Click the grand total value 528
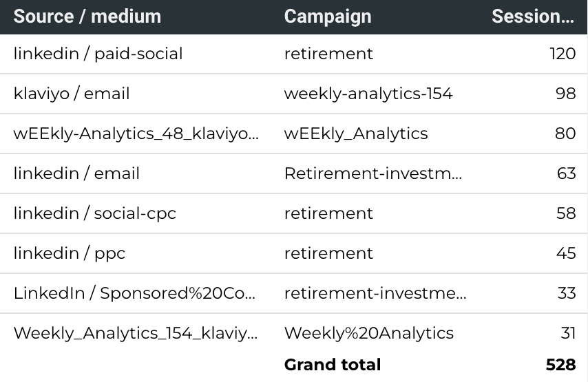The image size is (588, 382). (x=560, y=365)
